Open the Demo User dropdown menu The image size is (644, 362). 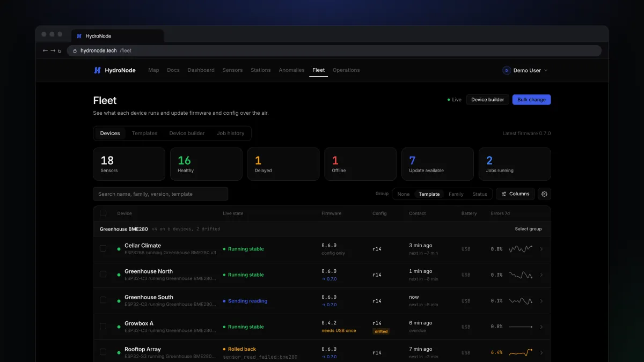tap(525, 70)
